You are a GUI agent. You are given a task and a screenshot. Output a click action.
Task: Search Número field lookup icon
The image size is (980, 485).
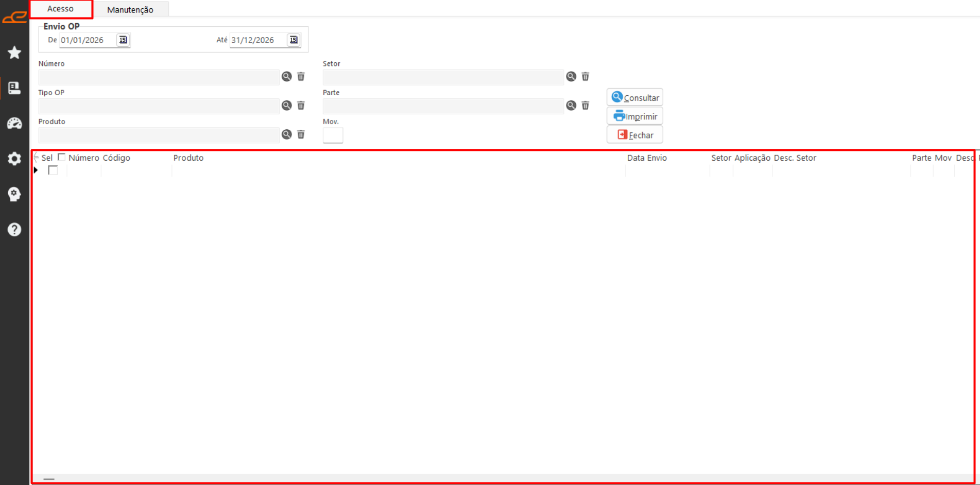pos(287,77)
